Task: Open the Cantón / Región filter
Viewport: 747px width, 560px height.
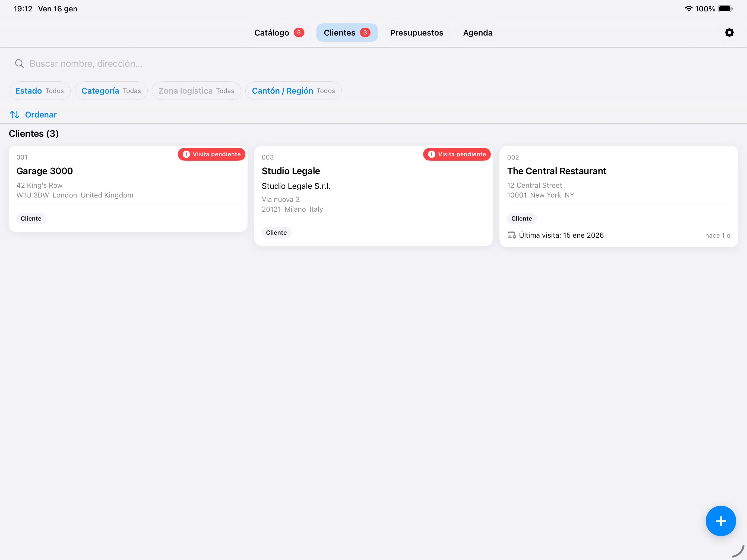Action: [x=293, y=91]
